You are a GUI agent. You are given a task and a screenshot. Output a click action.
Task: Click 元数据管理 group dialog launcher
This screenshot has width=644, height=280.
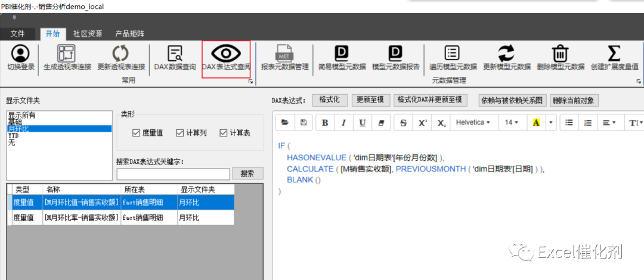[639, 81]
